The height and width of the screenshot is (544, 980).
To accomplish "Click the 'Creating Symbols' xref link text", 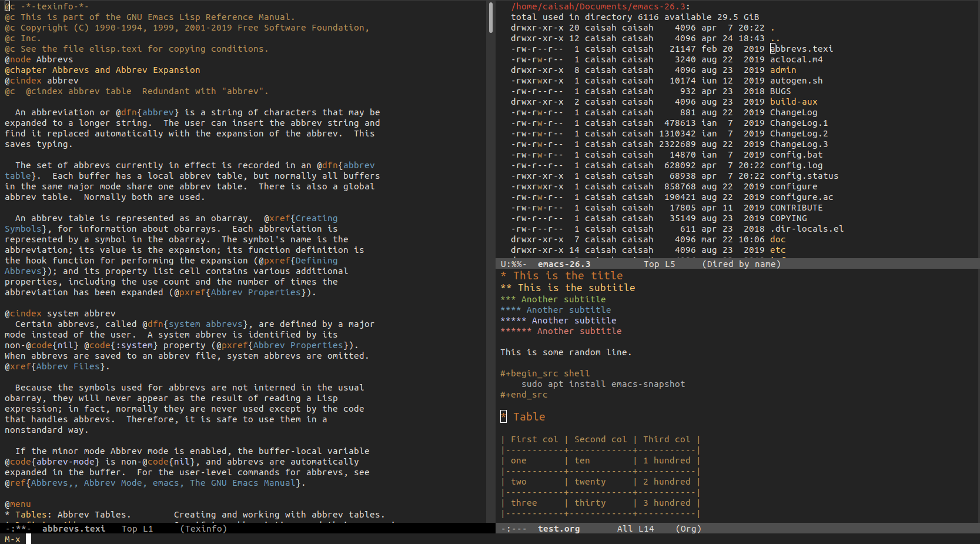I will 171,223.
